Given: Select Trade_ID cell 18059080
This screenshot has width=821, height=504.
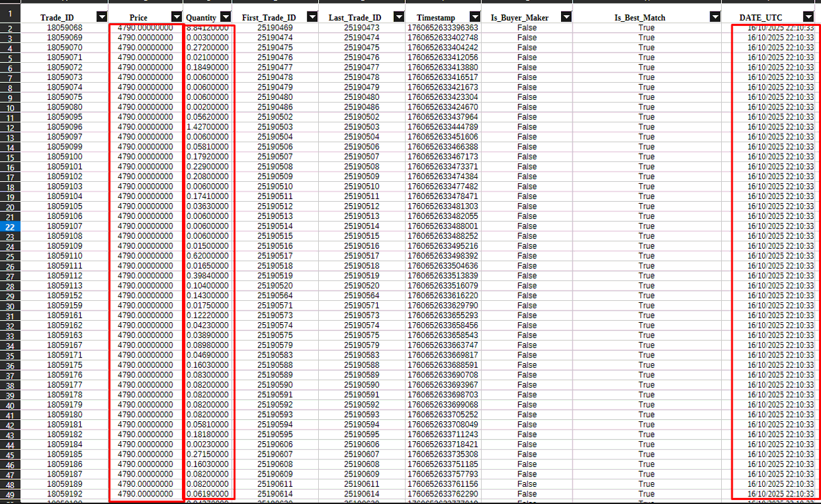Looking at the screenshot, I should (66, 107).
